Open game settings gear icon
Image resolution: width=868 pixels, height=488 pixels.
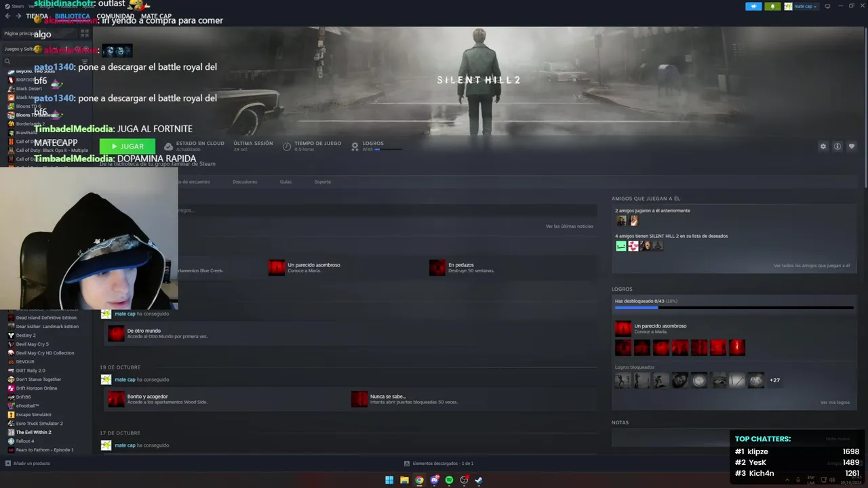pos(823,146)
